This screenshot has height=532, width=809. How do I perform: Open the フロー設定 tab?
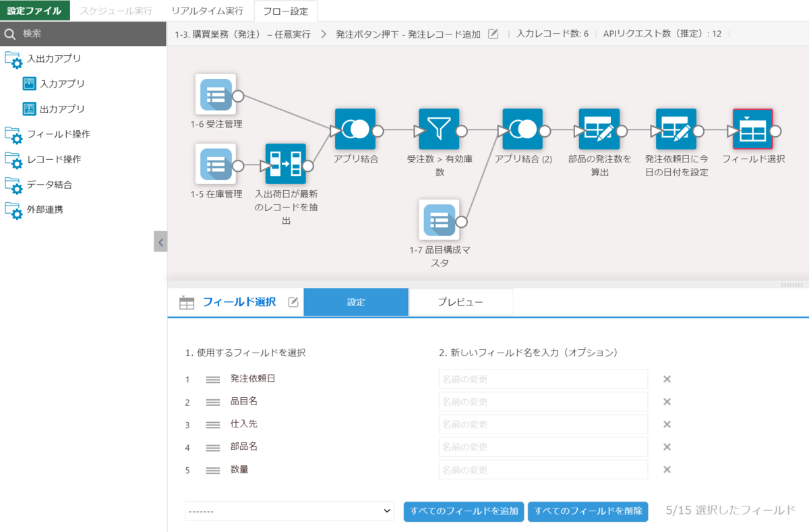click(286, 11)
